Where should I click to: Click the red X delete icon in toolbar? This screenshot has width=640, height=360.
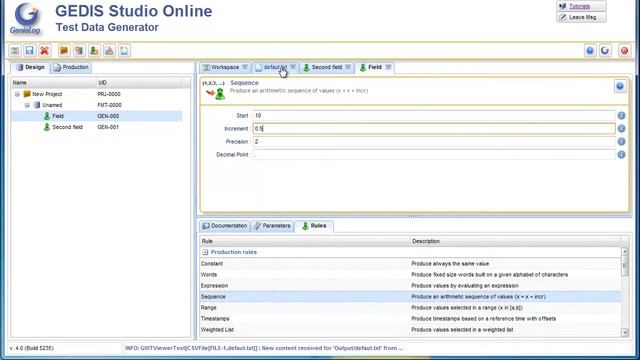pyautogui.click(x=44, y=51)
